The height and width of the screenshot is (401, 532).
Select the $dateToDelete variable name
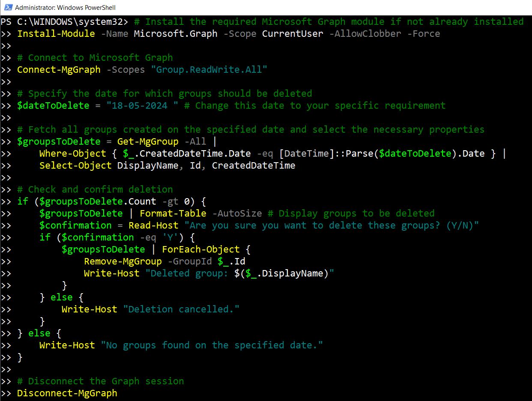[x=53, y=105]
